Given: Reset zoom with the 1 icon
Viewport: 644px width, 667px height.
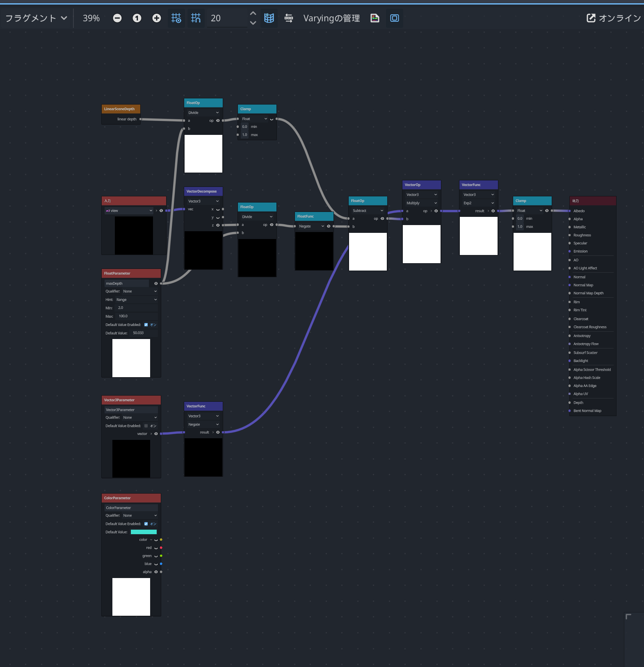Looking at the screenshot, I should [137, 18].
